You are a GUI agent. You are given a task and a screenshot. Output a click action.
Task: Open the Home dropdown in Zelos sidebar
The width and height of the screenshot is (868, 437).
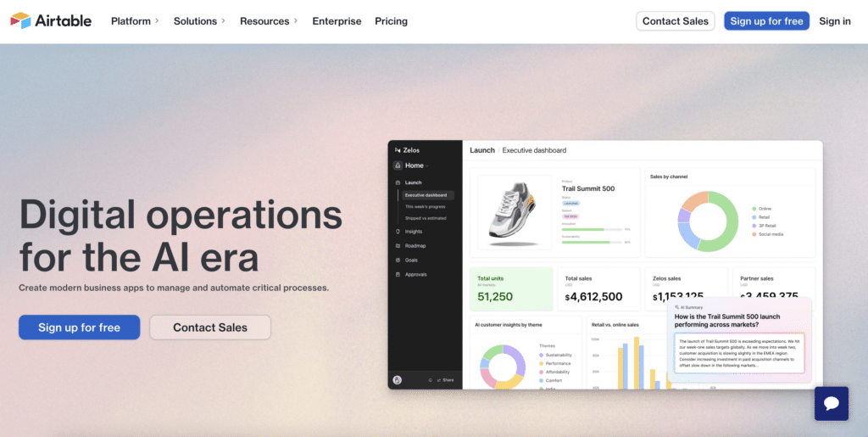(417, 165)
